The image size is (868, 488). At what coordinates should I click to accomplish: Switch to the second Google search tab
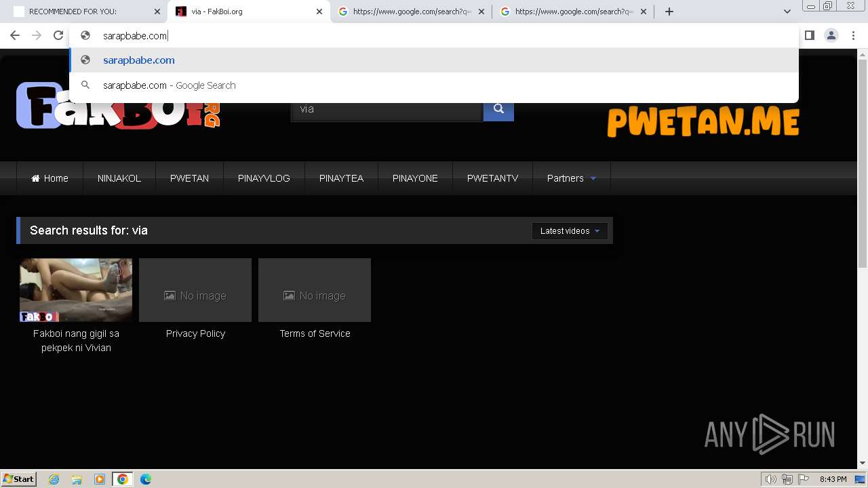(574, 12)
